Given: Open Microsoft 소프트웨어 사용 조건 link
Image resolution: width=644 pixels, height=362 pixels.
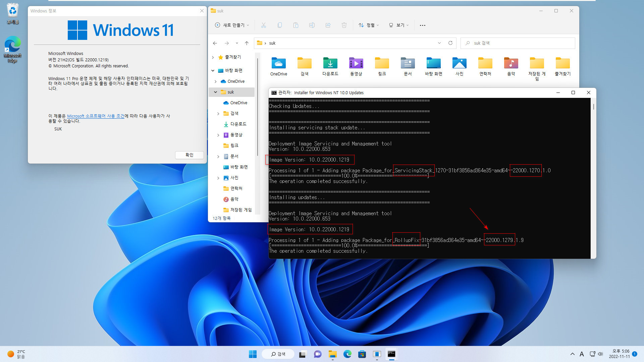Looking at the screenshot, I should coord(96,116).
